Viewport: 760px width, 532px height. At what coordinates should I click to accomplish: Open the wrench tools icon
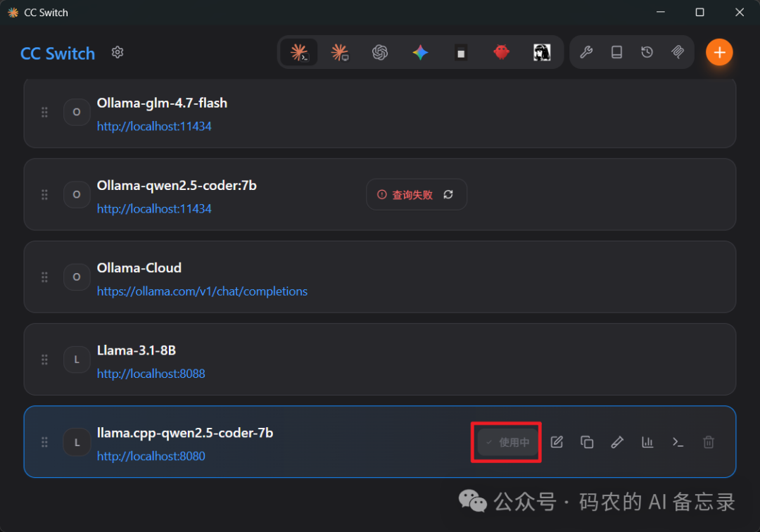[586, 52]
